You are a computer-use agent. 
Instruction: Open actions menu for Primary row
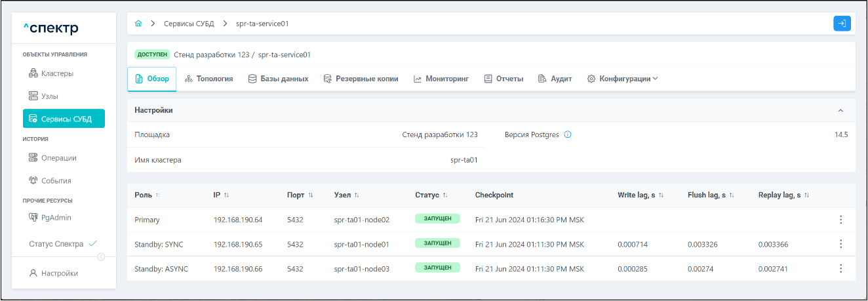tap(840, 220)
